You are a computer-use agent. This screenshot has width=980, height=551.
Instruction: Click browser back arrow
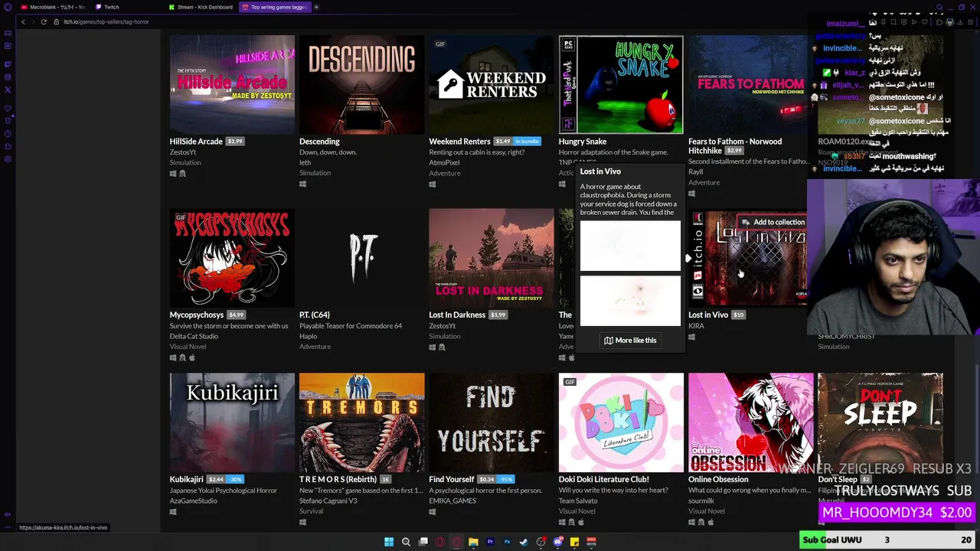coord(23,21)
